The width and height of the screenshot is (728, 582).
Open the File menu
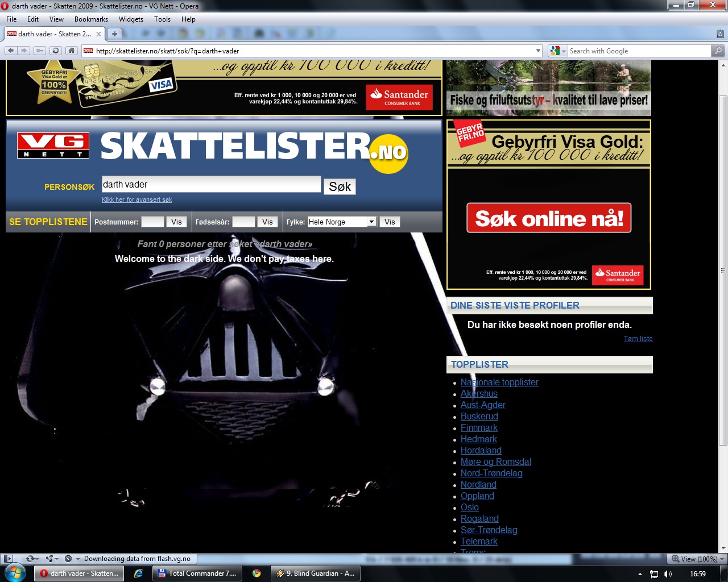[x=11, y=19]
